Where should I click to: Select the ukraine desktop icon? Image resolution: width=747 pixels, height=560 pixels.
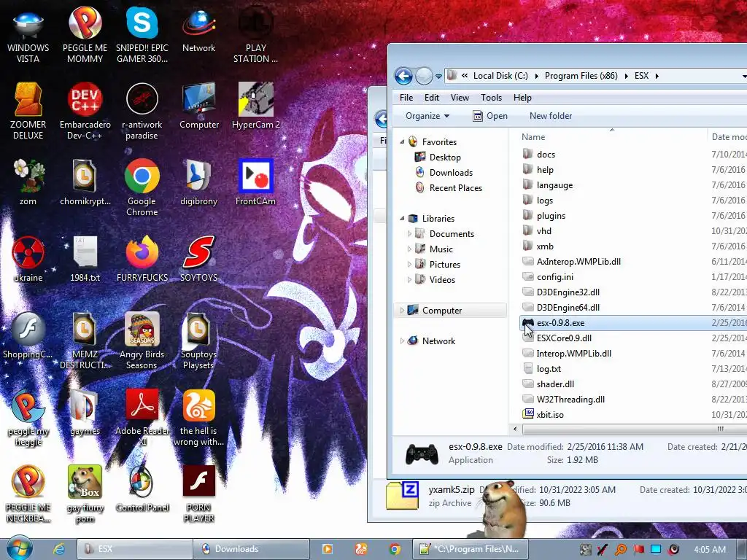[x=28, y=259]
